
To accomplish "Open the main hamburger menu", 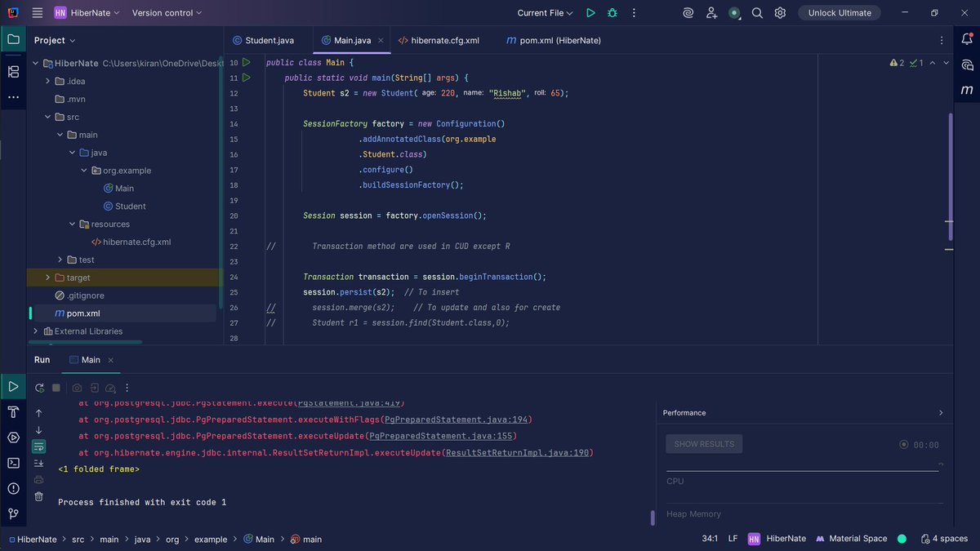I will (38, 13).
